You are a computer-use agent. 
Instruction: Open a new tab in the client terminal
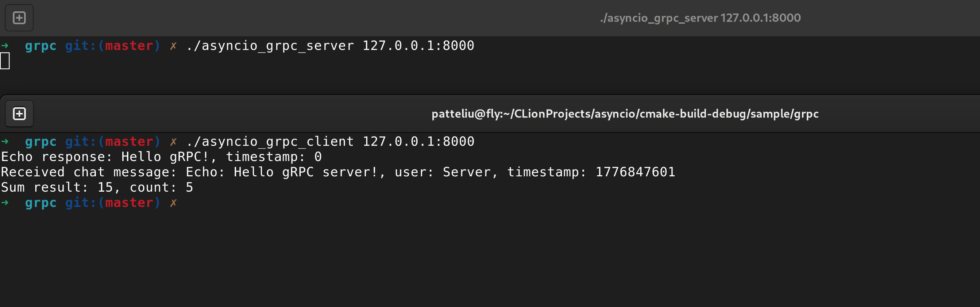point(19,114)
